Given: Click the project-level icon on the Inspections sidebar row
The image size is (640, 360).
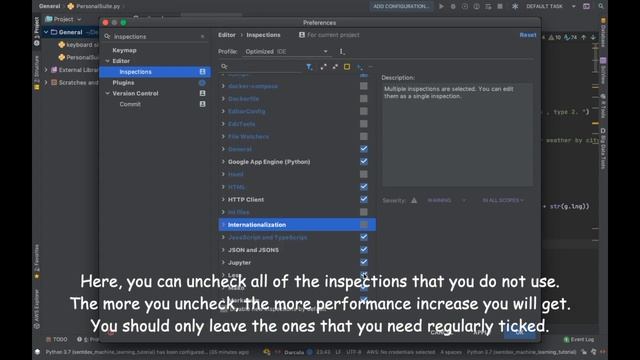Looking at the screenshot, I should pyautogui.click(x=202, y=71).
